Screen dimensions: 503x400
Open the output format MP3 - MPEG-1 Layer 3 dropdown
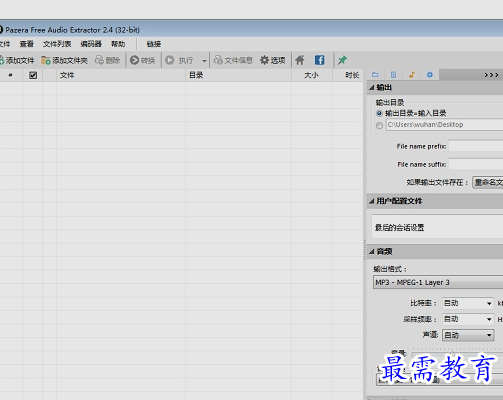pos(438,282)
